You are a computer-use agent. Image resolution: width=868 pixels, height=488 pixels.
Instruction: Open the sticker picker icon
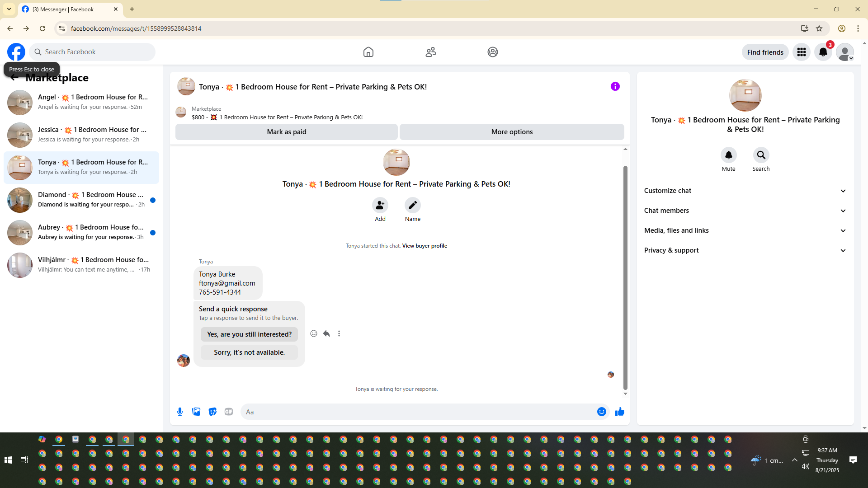coord(212,412)
